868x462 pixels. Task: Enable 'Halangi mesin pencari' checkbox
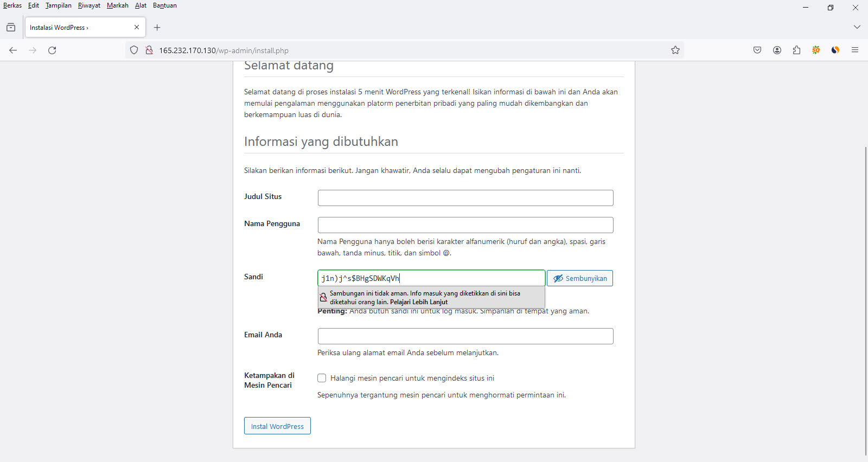click(x=322, y=378)
